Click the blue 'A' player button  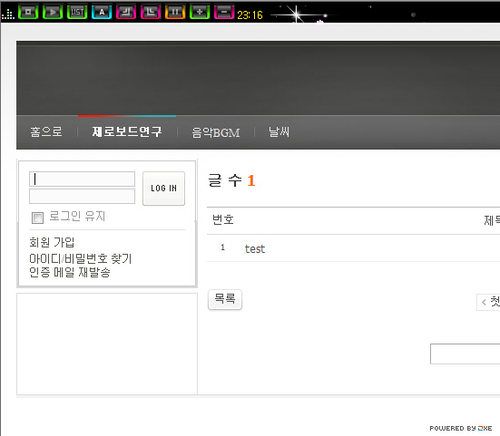102,13
